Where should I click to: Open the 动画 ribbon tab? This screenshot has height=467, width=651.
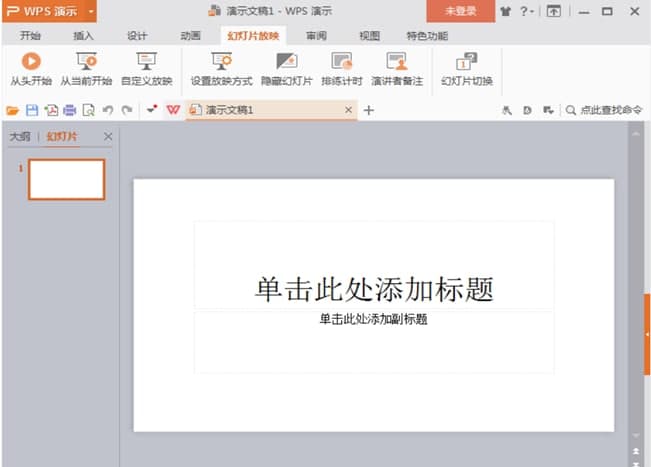[x=190, y=35]
